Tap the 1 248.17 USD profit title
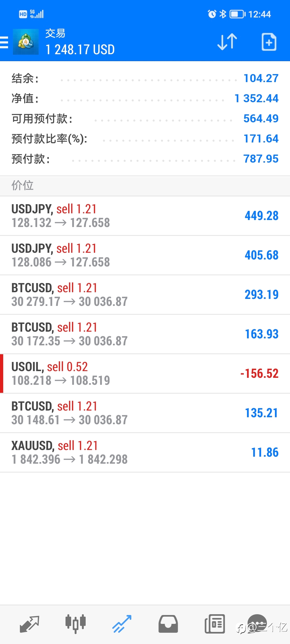This screenshot has width=290, height=644. [80, 50]
